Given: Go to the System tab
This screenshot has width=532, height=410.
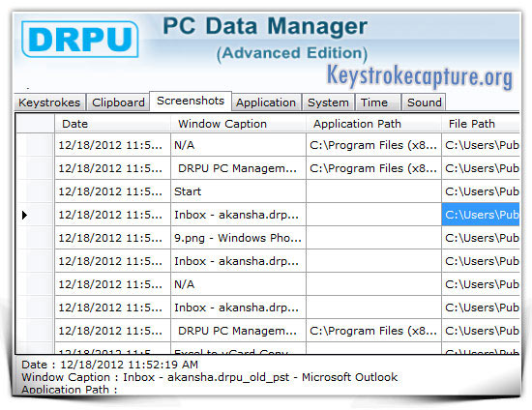Looking at the screenshot, I should click(x=328, y=102).
